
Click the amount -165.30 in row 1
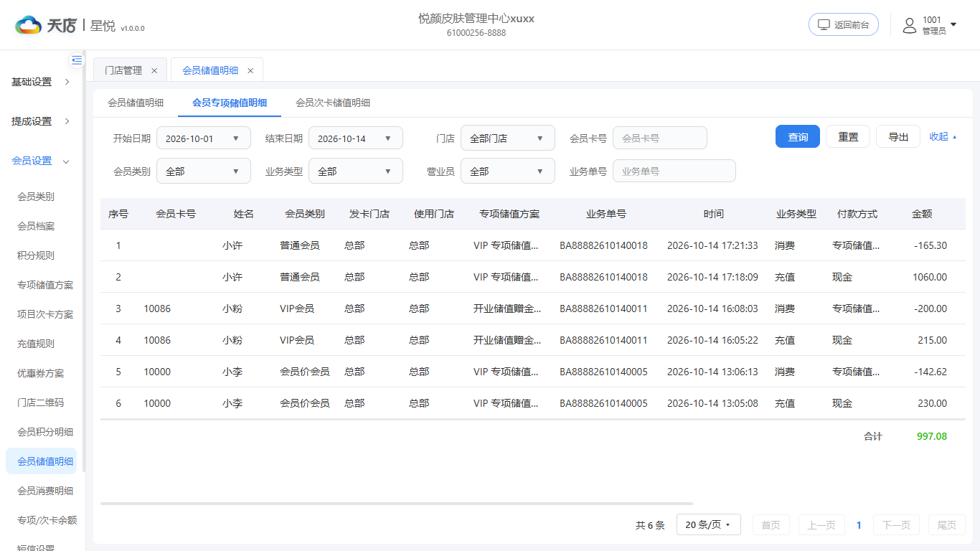pos(930,245)
